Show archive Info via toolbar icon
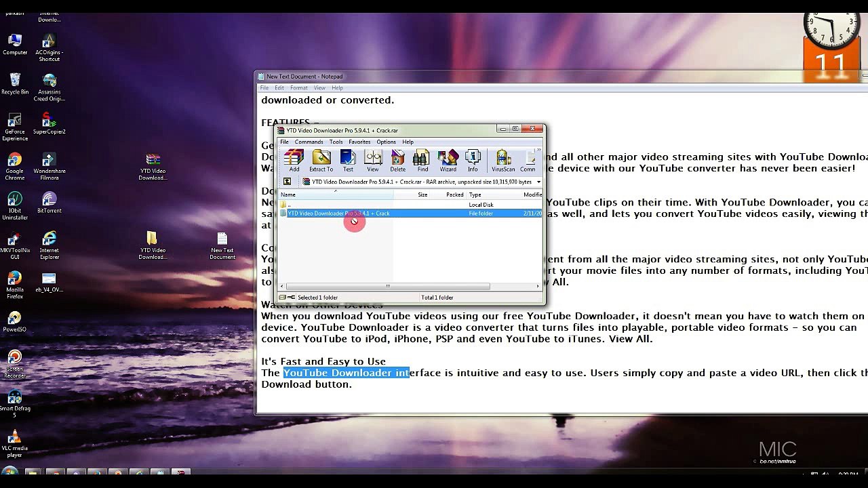The width and height of the screenshot is (868, 488). pos(473,161)
